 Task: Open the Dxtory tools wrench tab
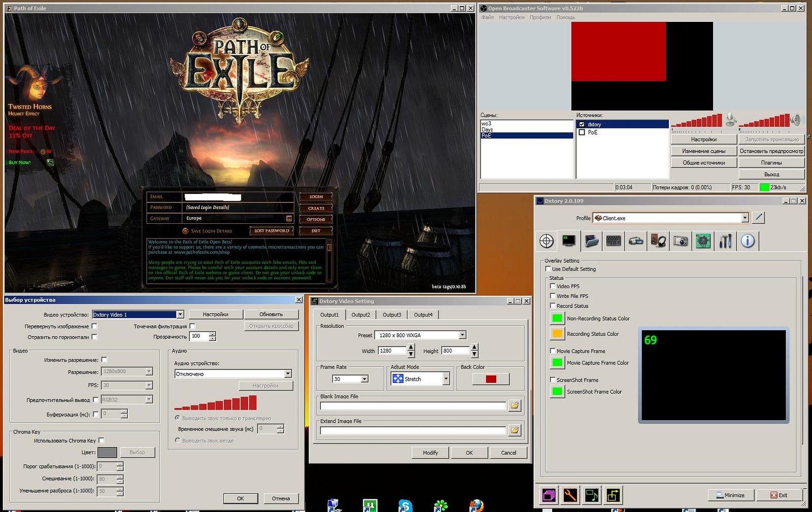(725, 241)
